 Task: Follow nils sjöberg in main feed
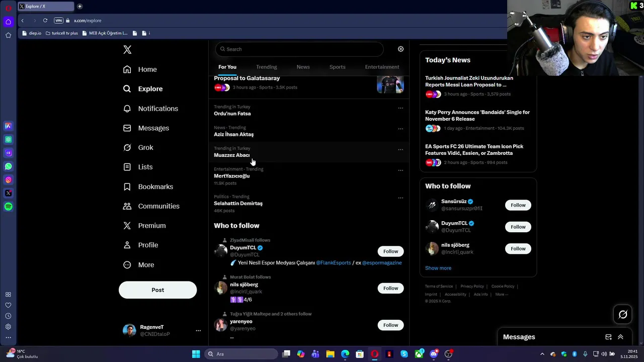coord(390,288)
